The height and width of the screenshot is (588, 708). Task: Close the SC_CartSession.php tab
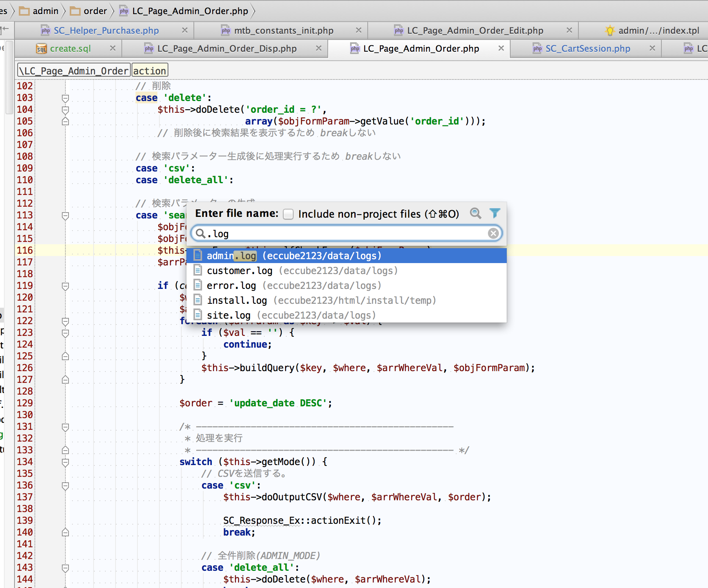click(x=652, y=48)
